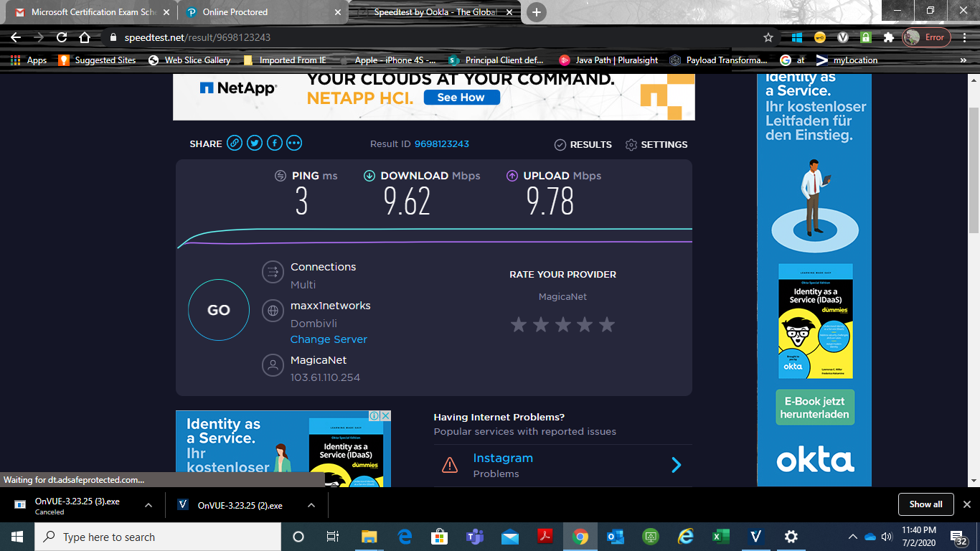The width and height of the screenshot is (980, 551).
Task: Open the Extensions puzzle menu
Action: click(x=889, y=37)
